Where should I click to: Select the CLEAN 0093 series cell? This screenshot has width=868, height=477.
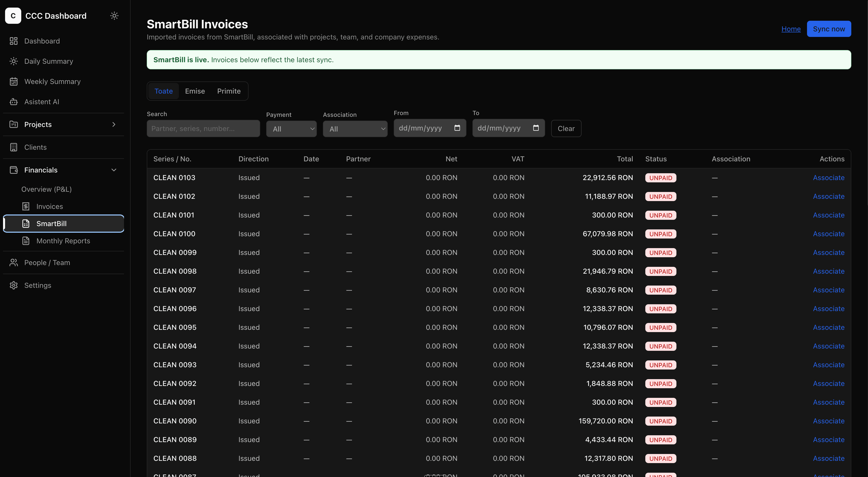click(175, 364)
